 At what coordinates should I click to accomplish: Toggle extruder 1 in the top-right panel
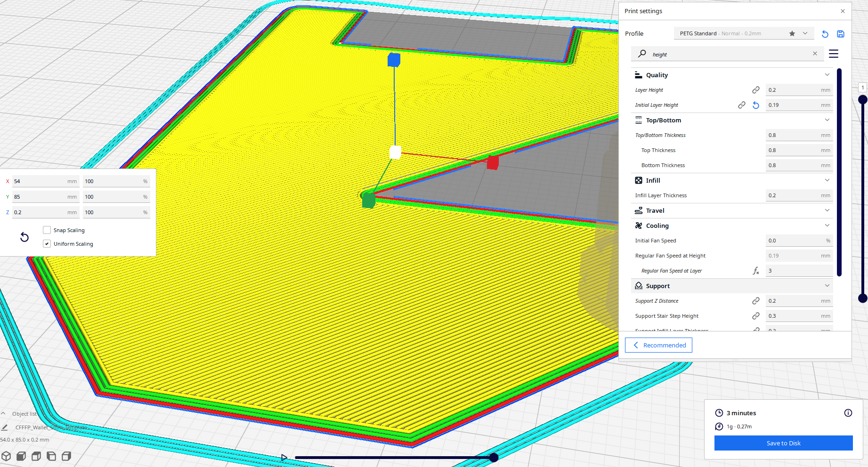(862, 87)
